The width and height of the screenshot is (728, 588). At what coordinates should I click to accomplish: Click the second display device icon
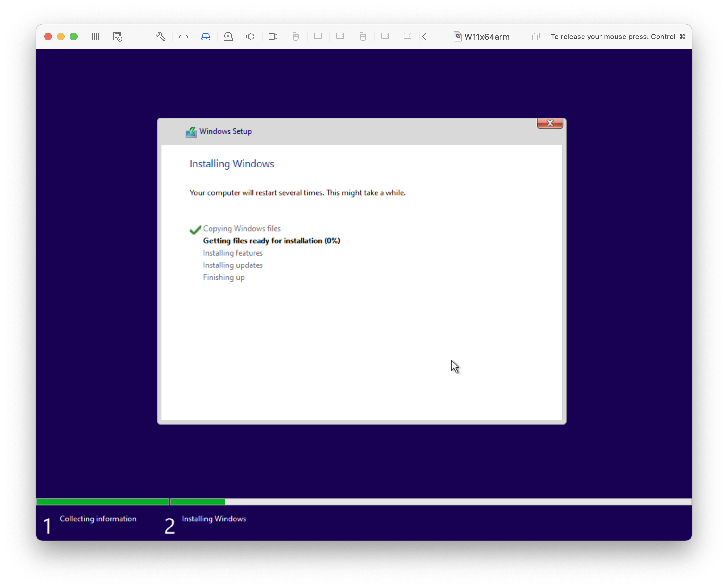click(x=340, y=36)
